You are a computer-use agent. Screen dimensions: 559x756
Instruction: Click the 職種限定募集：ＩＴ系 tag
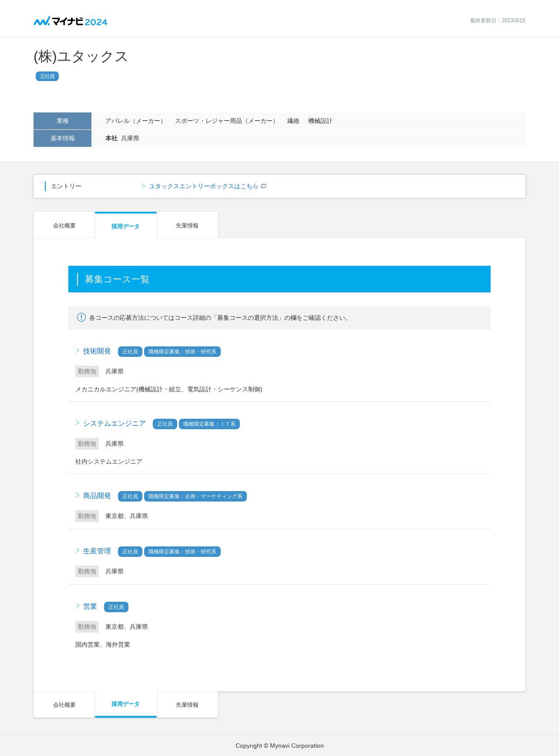[x=209, y=424]
